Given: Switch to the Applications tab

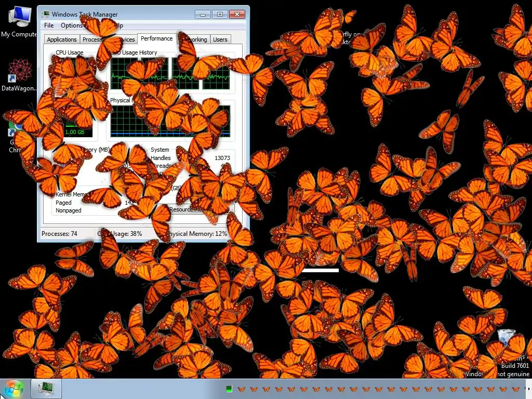Looking at the screenshot, I should 62,39.
